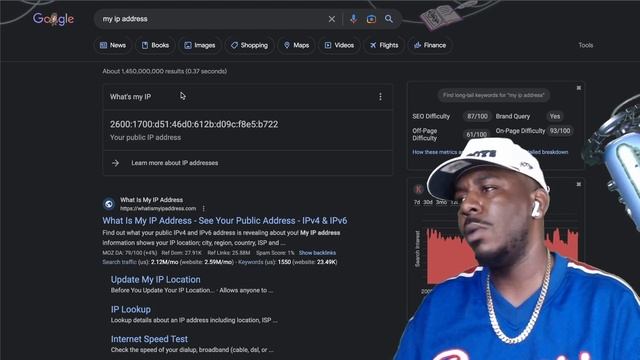Click the About 1,450,000,000 results text
Viewport: 640px width, 360px height.
[164, 71]
